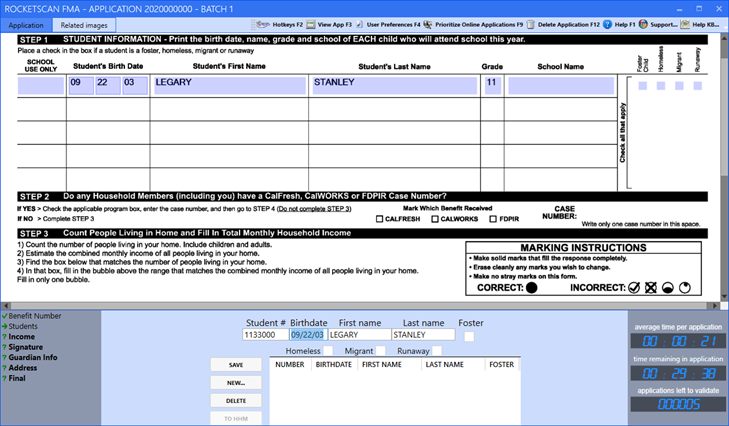Click the SAVE button
Viewport: 729px width, 426px height.
pos(236,365)
